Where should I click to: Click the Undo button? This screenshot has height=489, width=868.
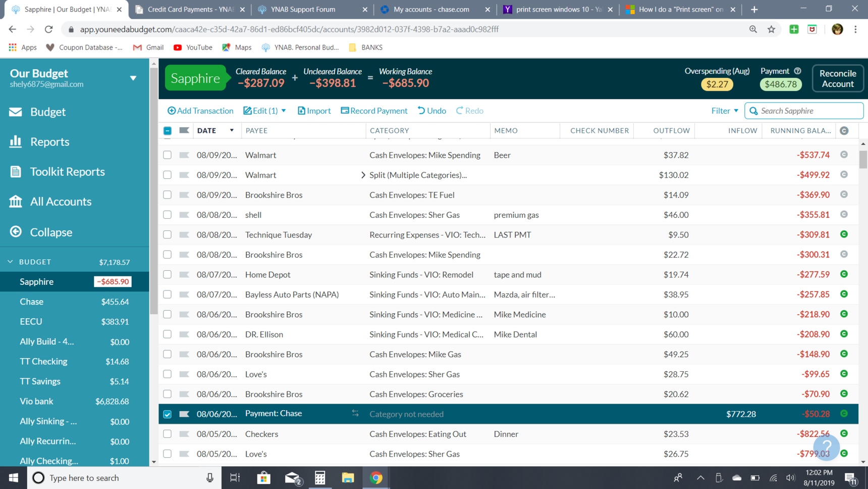click(x=431, y=111)
